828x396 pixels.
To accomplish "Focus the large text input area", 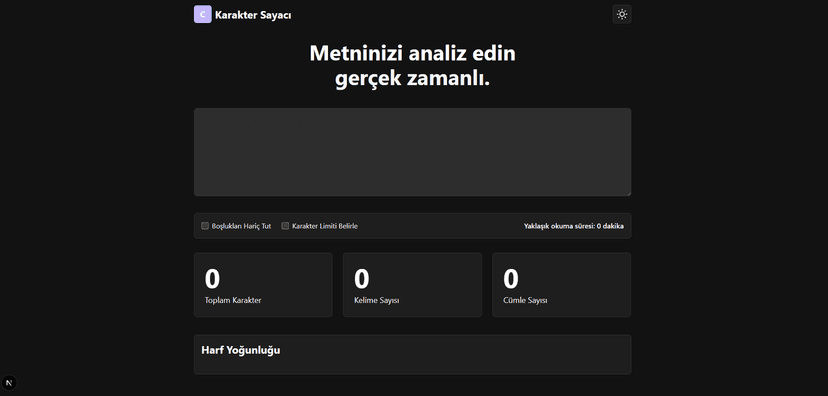I will click(x=412, y=152).
